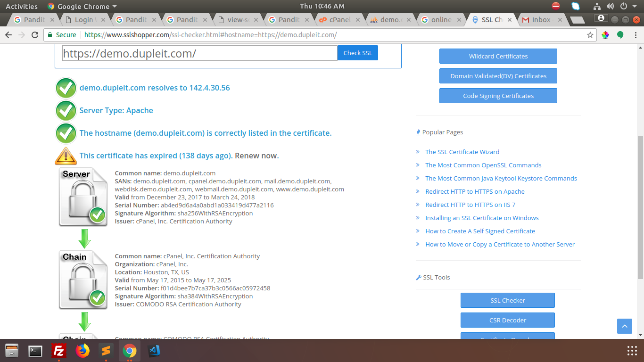The height and width of the screenshot is (362, 644).
Task: Click the server serial number ab4ed9d6a4a0abd1a033419d477a2116
Action: coord(217,205)
